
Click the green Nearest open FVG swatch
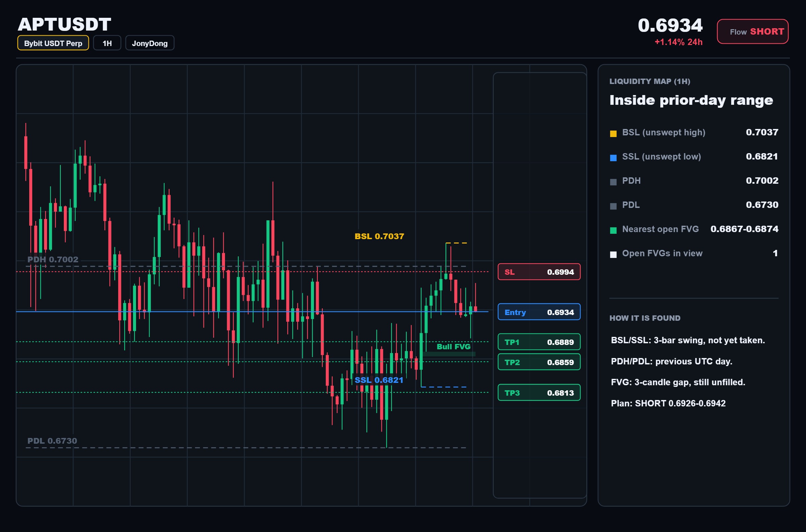point(613,230)
